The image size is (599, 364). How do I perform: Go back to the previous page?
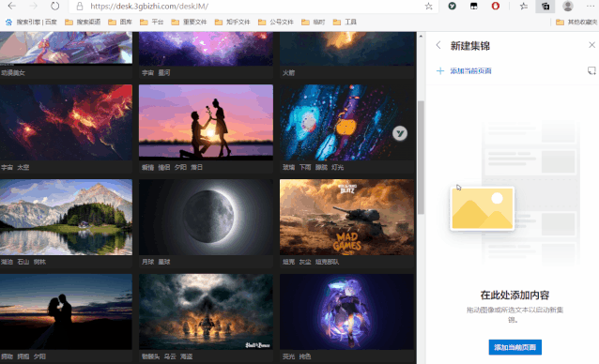(12, 7)
